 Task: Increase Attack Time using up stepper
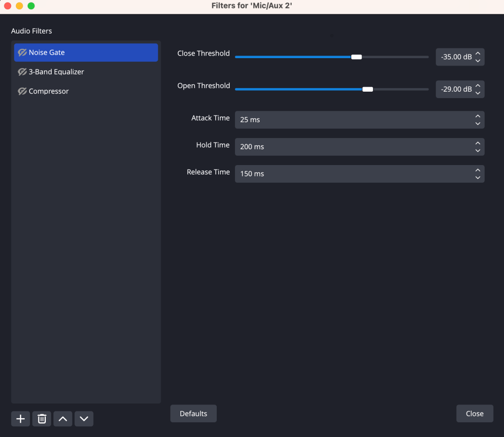[477, 116]
